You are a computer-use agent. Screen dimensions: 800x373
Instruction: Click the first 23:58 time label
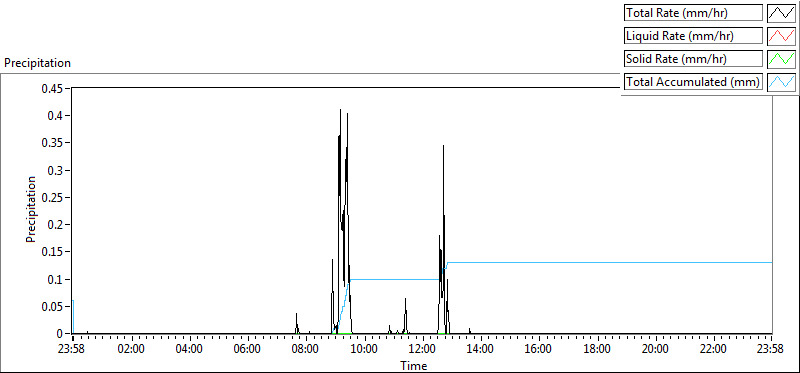click(72, 350)
